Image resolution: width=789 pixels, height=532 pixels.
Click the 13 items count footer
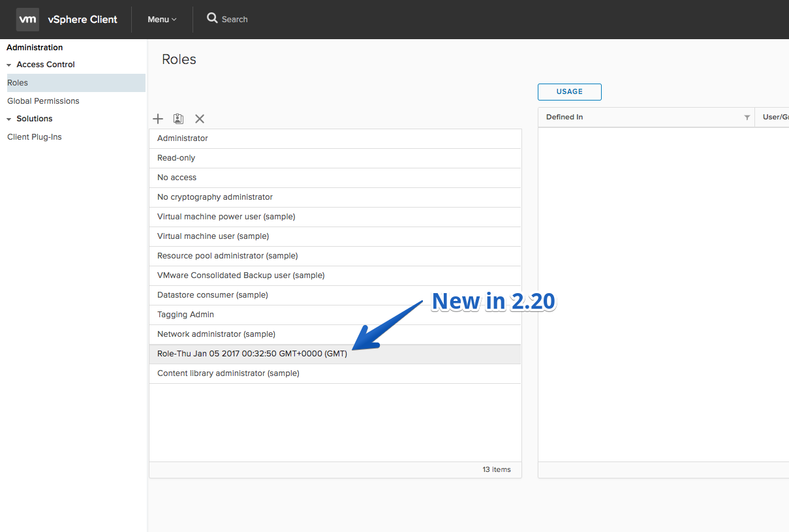coord(497,469)
